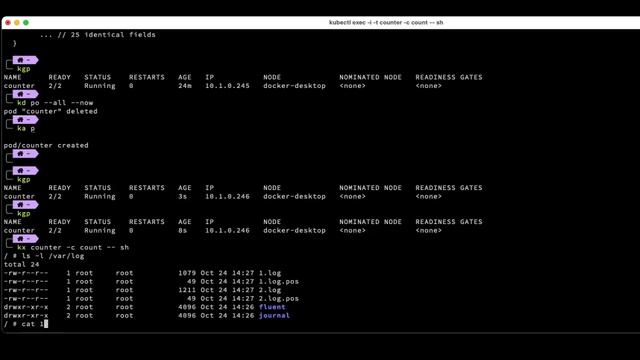This screenshot has height=360, width=640.
Task: Click the green zoom window button
Action: [x=26, y=22]
